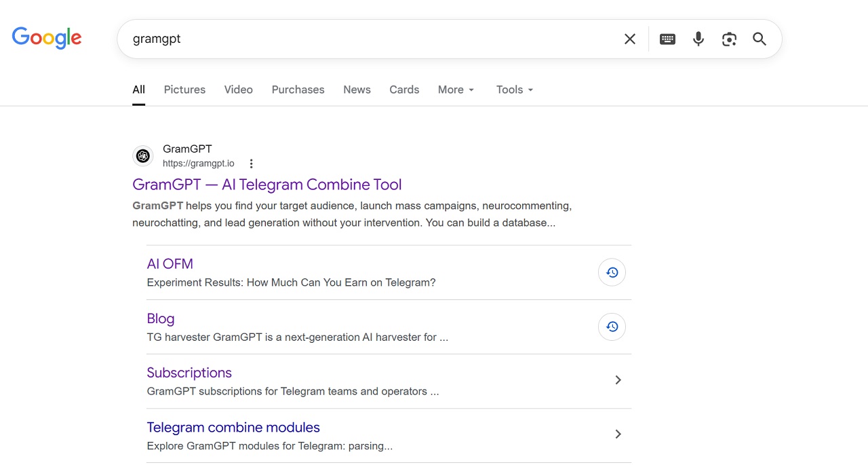Open the Subscriptions sitelink
Viewport: 868px width, 465px height.
click(x=189, y=373)
